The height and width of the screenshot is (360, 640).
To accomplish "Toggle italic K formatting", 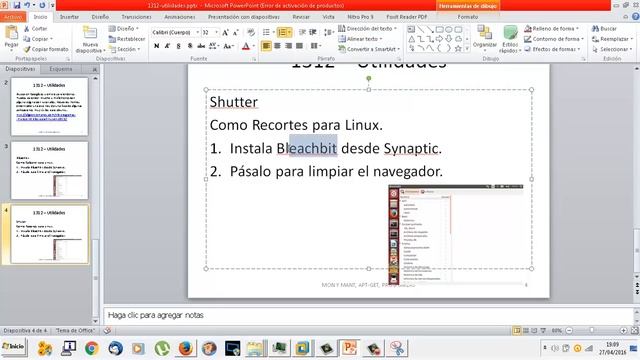I will (x=167, y=46).
